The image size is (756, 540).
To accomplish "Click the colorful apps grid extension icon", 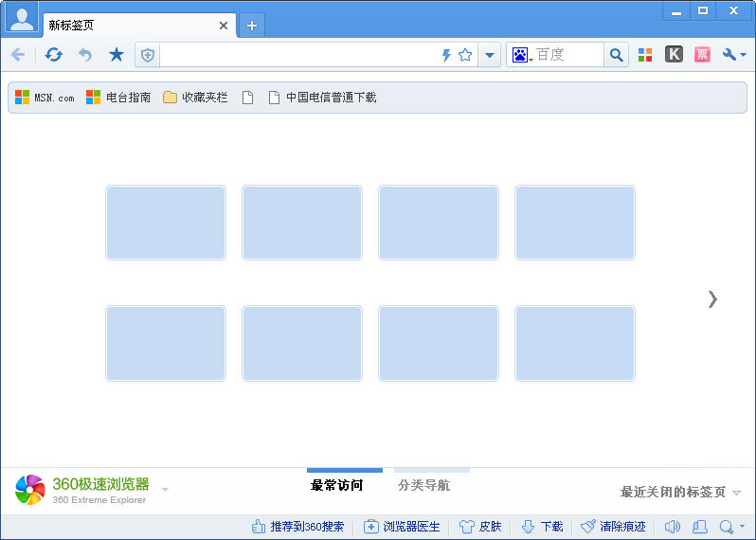I will (645, 55).
